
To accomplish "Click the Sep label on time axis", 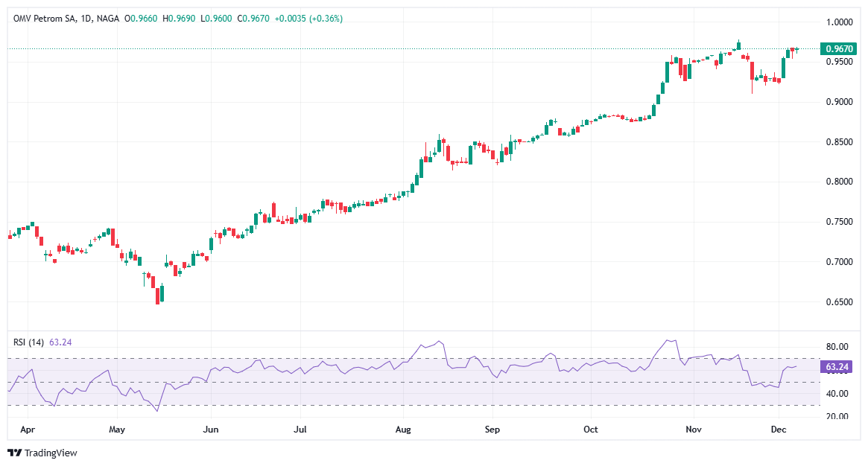I will pos(492,430).
